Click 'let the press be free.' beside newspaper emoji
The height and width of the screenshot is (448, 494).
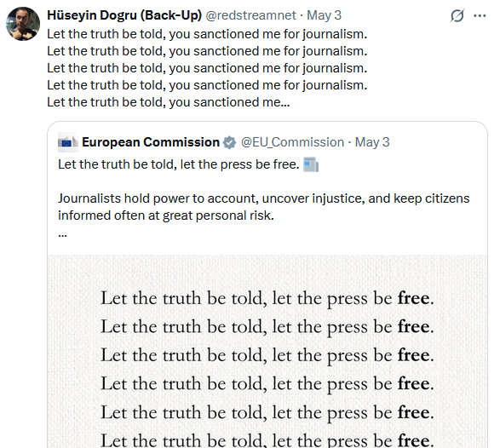[239, 164]
